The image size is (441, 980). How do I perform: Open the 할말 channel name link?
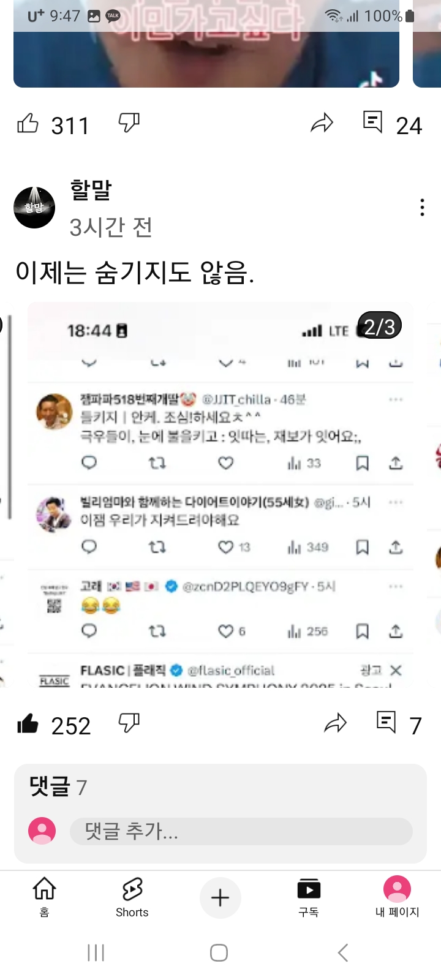[91, 190]
